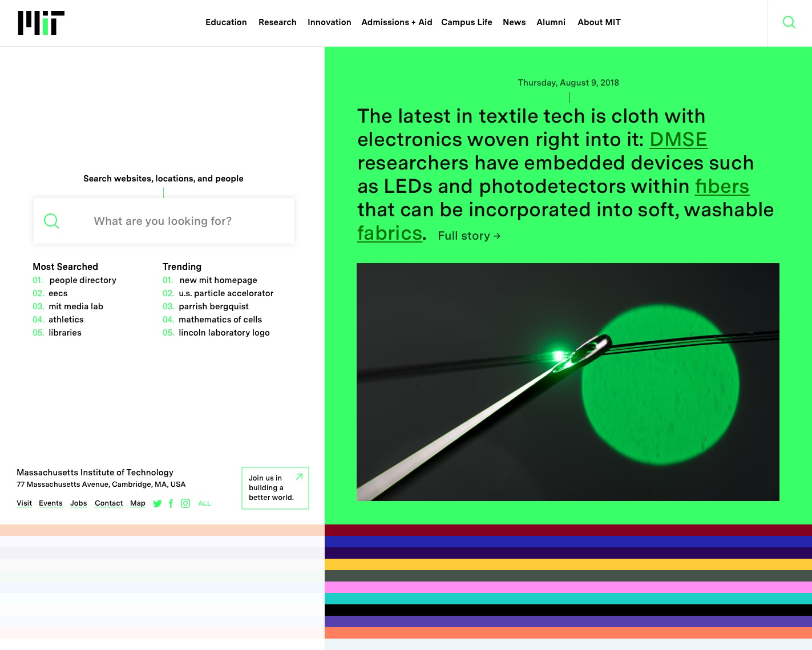Open MIT's Instagram page
812x650 pixels.
[185, 503]
